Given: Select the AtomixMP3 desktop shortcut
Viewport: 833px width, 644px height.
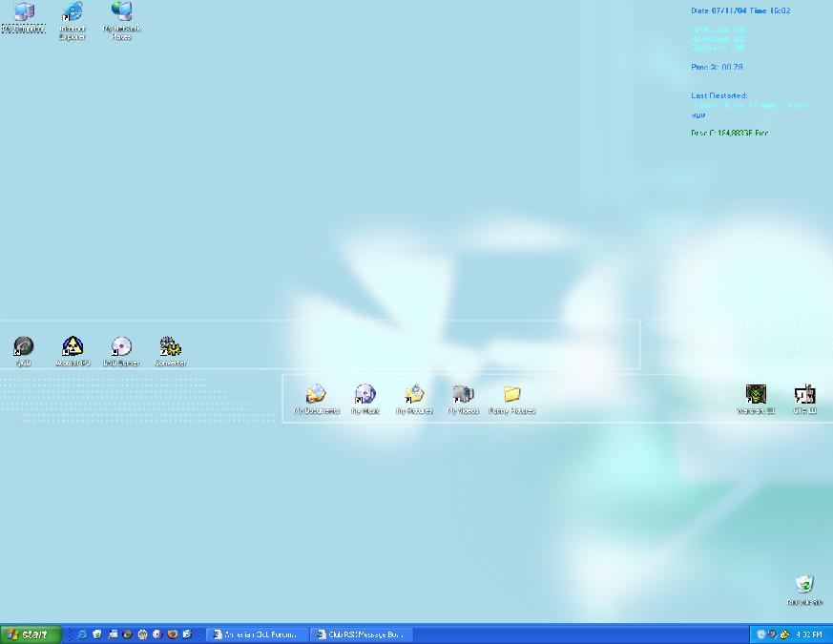Looking at the screenshot, I should [x=73, y=346].
